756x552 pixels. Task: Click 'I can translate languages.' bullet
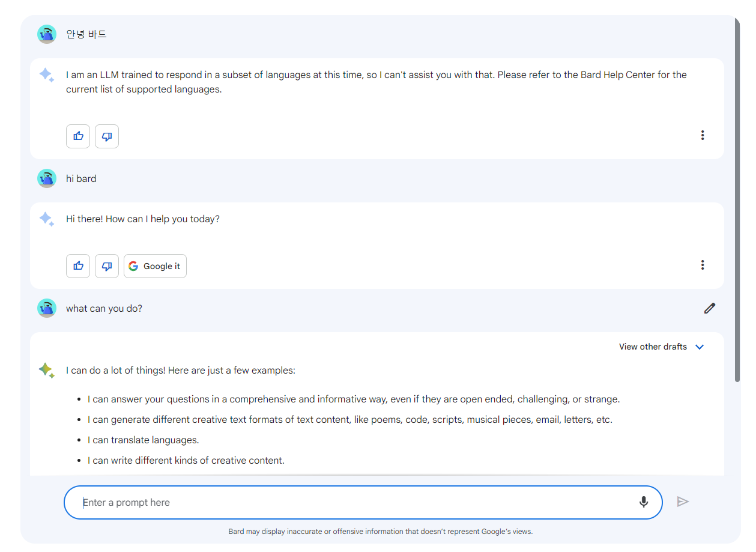(x=143, y=440)
